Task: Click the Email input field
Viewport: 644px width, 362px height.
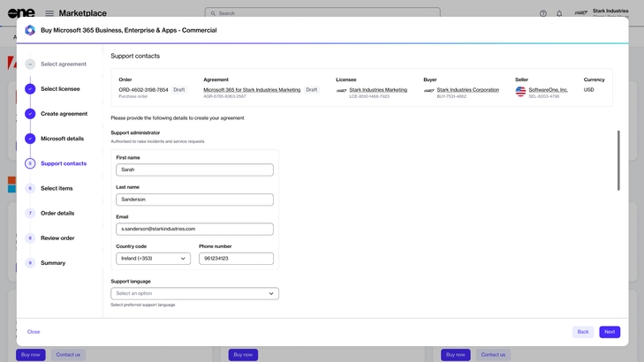Action: click(x=194, y=229)
